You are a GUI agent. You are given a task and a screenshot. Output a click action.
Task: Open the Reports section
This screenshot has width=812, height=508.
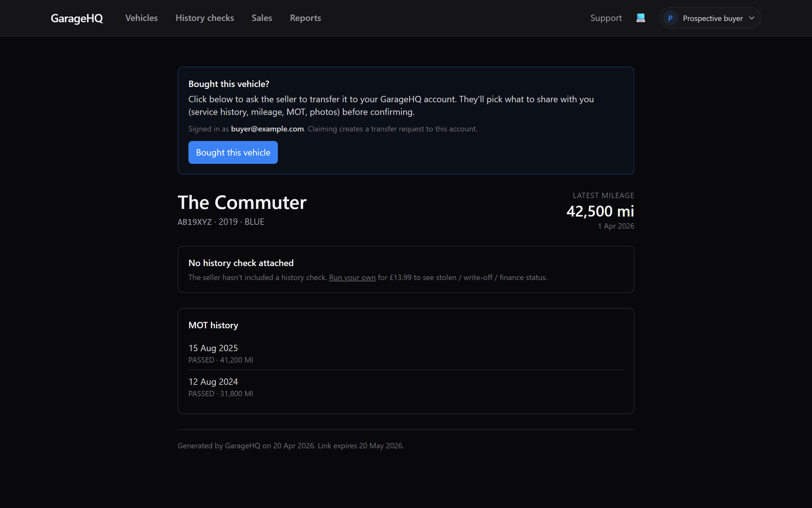point(305,18)
